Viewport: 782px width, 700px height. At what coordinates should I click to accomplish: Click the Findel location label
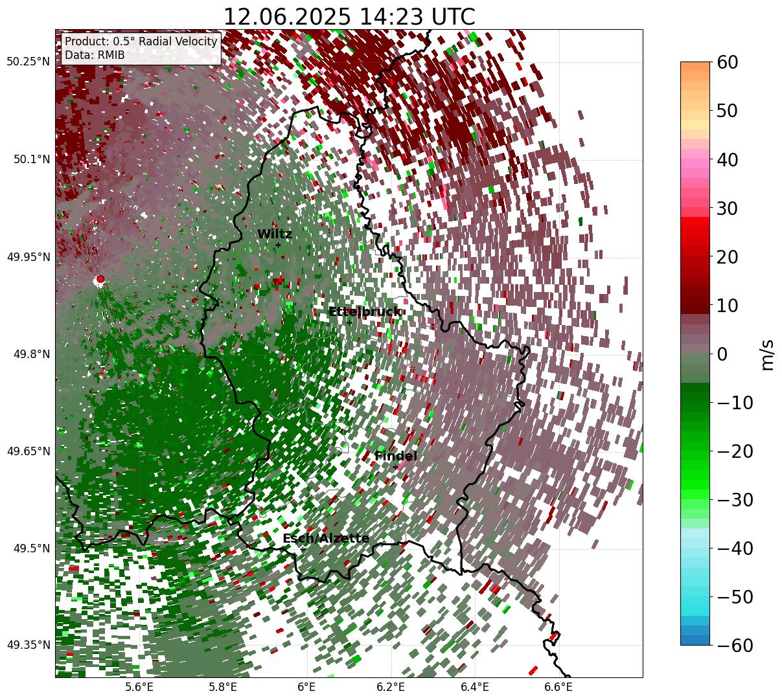tap(396, 457)
